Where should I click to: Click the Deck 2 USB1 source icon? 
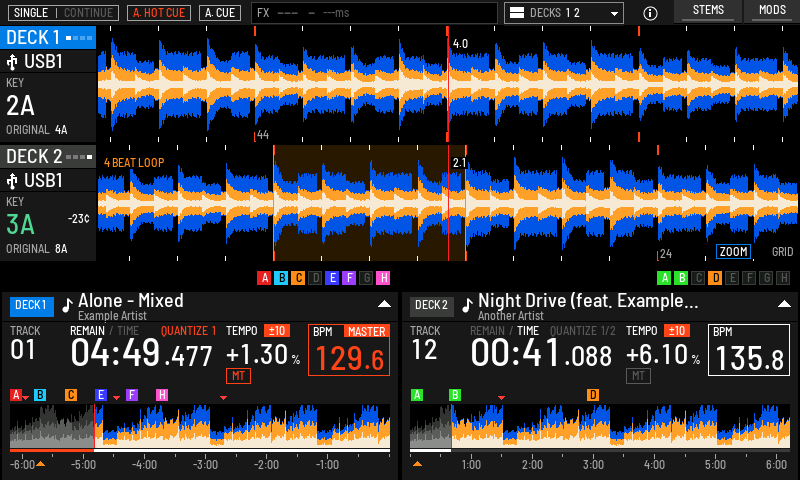pyautogui.click(x=12, y=181)
